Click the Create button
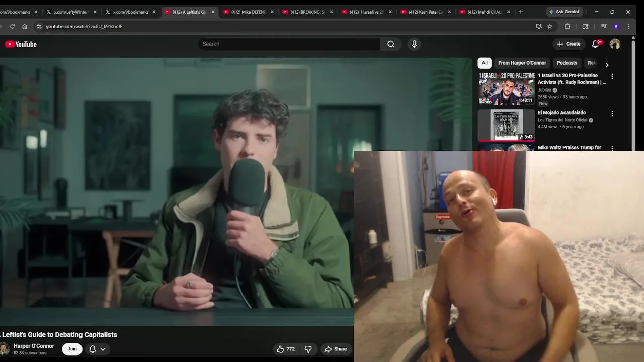Viewport: 644px width, 362px height. click(x=569, y=44)
